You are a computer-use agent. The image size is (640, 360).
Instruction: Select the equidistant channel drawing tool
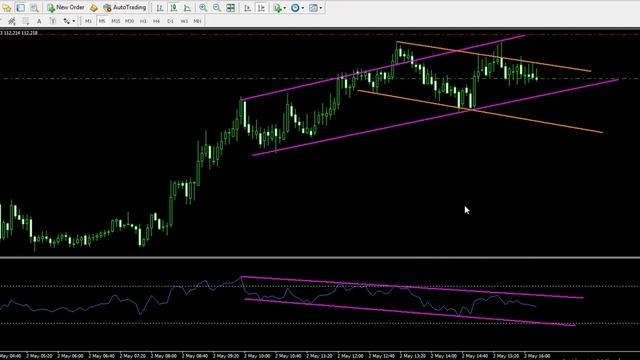(12, 21)
